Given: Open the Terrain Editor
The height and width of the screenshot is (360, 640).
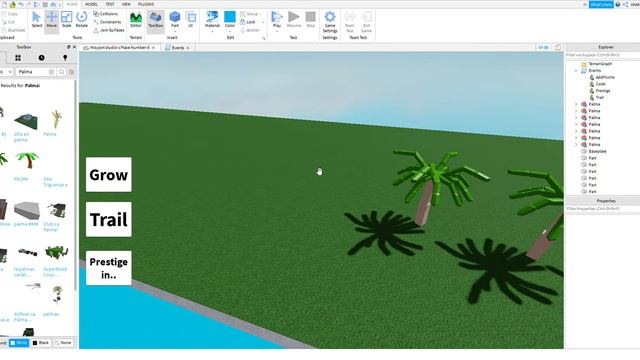Looking at the screenshot, I should click(136, 20).
